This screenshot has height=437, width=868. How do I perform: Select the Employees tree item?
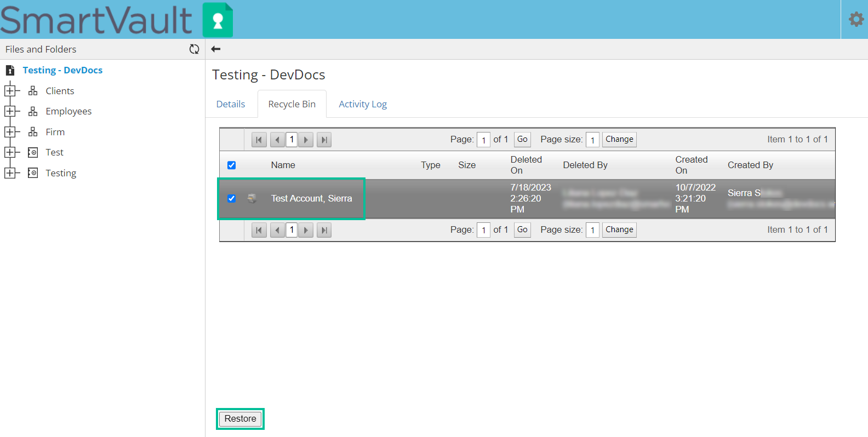click(x=68, y=111)
